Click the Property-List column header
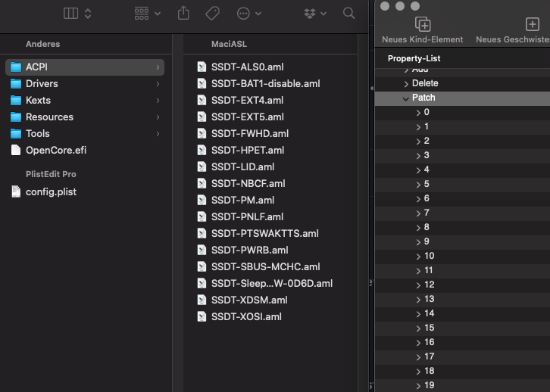Image resolution: width=550 pixels, height=392 pixels. (x=414, y=58)
